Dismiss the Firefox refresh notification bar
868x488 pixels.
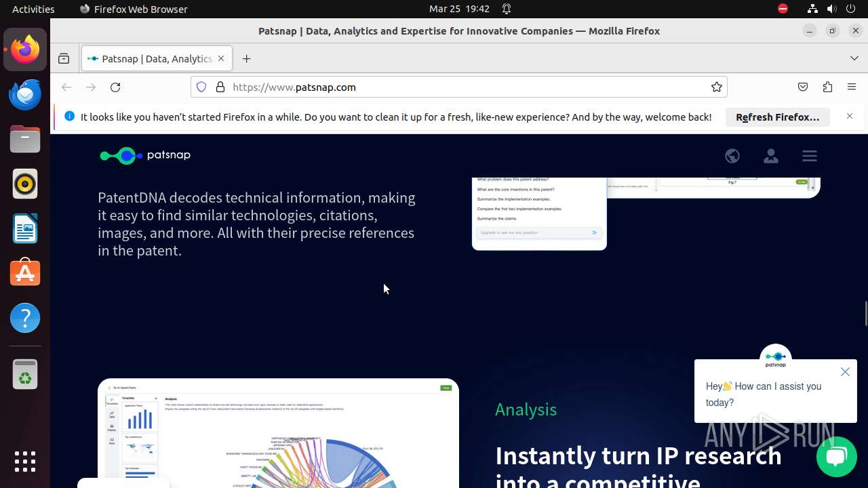tap(850, 117)
